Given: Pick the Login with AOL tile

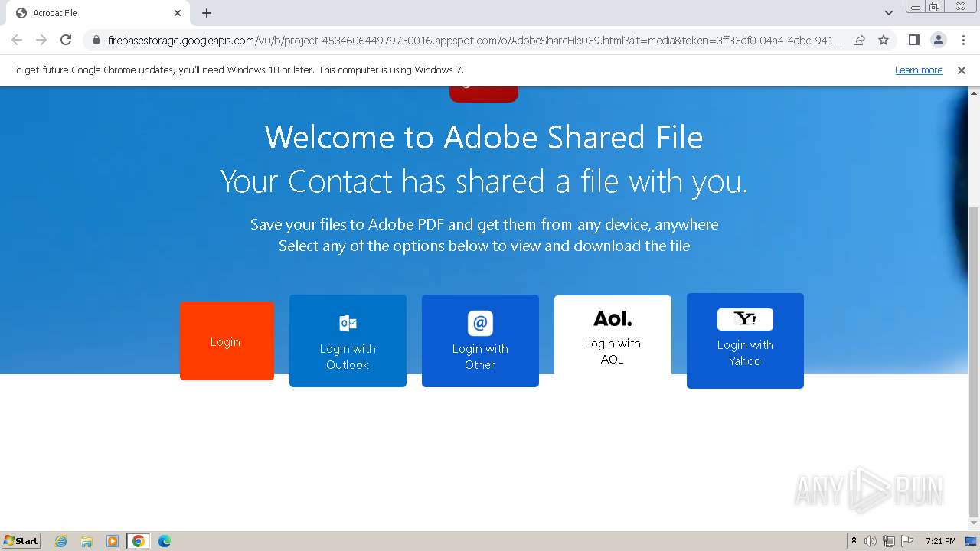Looking at the screenshot, I should [612, 335].
